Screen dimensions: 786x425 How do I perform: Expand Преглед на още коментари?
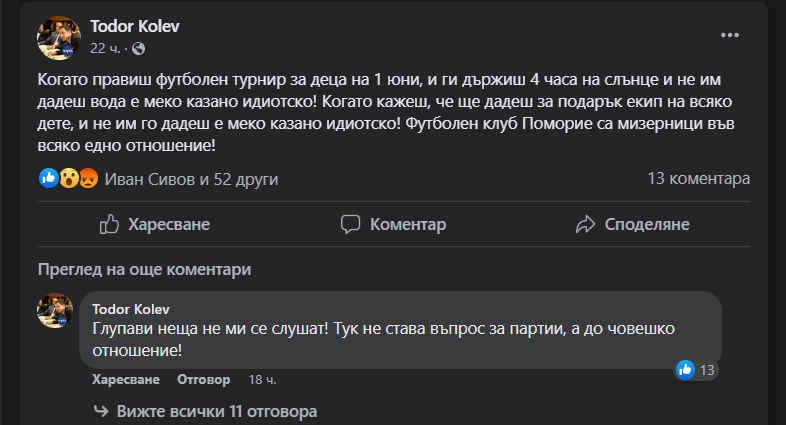pos(145,269)
